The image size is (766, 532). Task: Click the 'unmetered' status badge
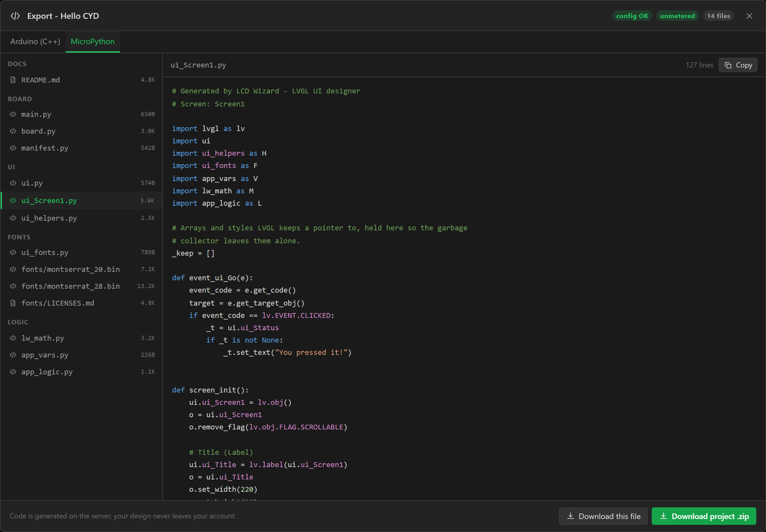[677, 16]
